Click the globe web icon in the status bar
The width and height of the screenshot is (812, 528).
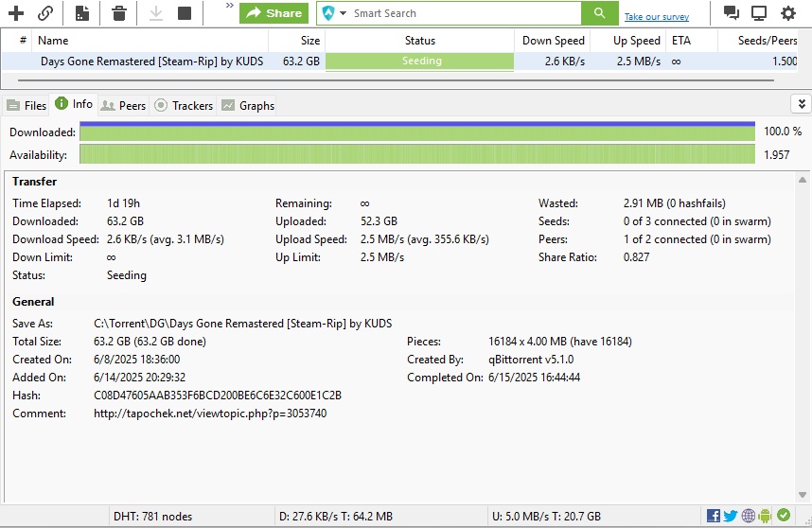(749, 516)
